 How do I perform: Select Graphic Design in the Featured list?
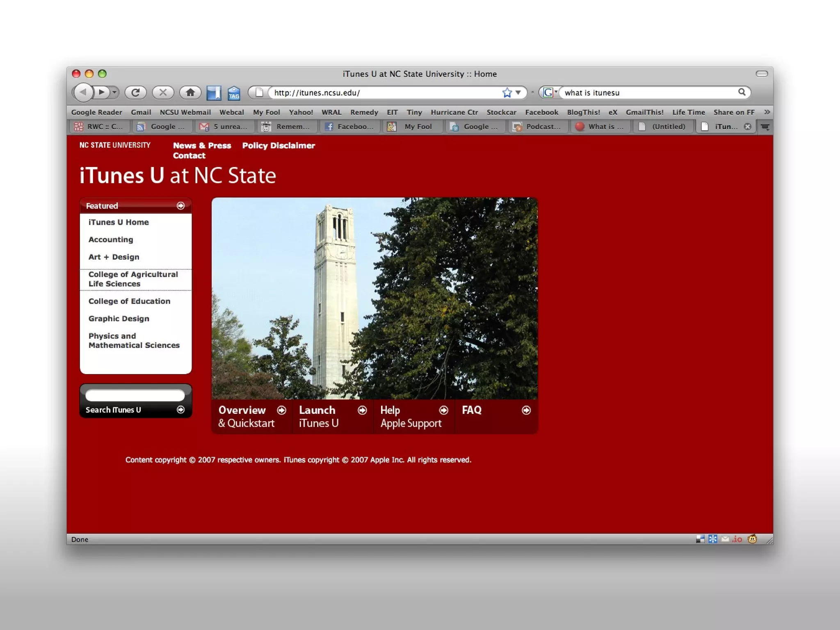pos(119,319)
